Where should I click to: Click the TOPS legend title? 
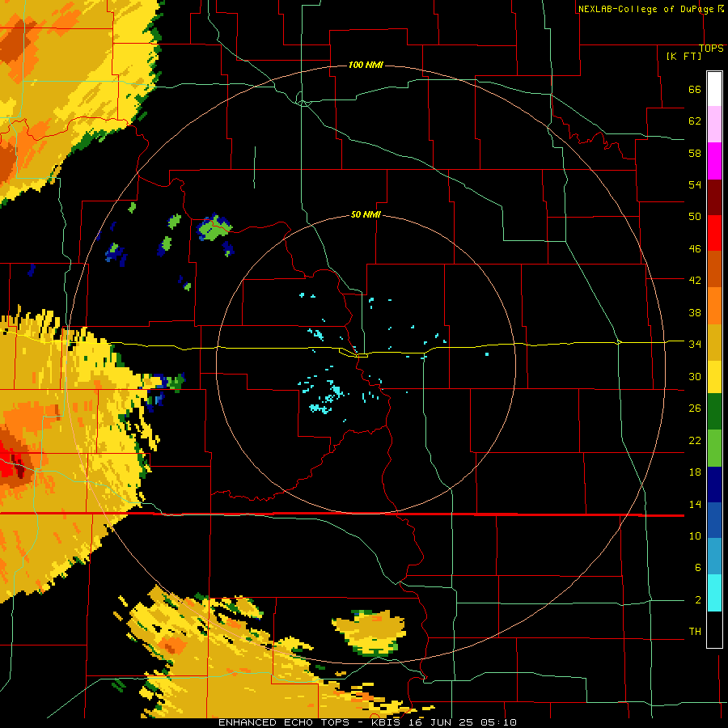711,49
